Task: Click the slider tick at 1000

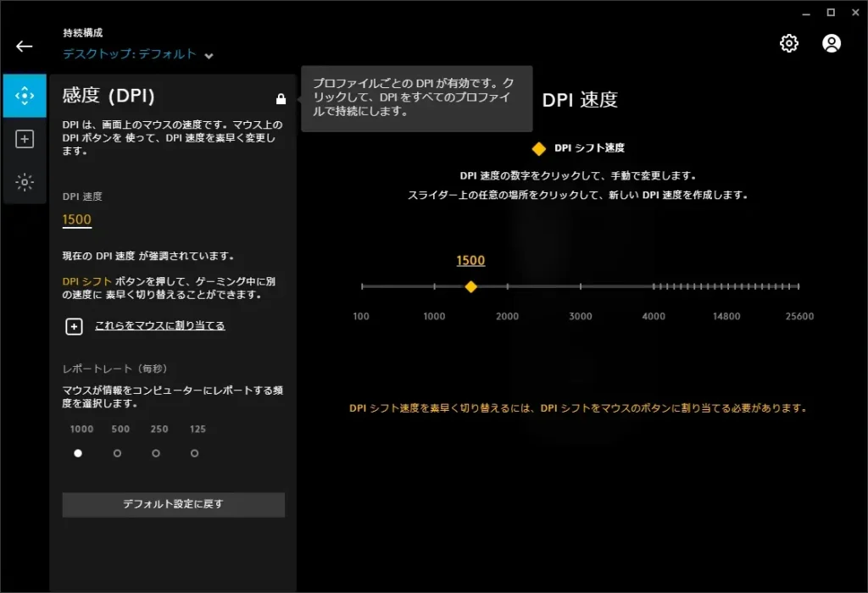Action: click(434, 286)
